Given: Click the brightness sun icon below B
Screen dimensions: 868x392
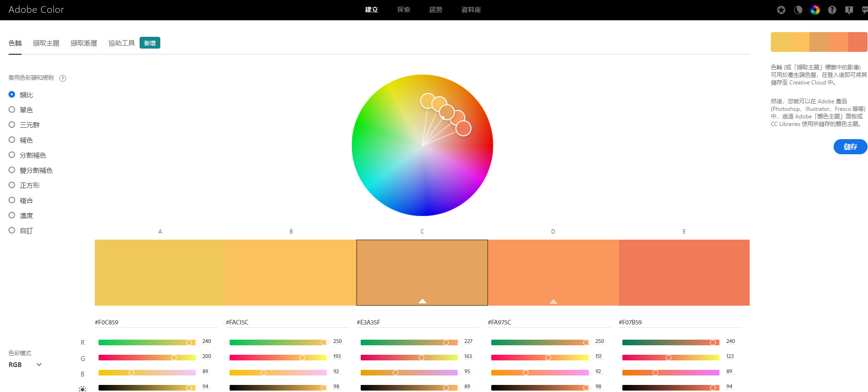Looking at the screenshot, I should [x=83, y=389].
